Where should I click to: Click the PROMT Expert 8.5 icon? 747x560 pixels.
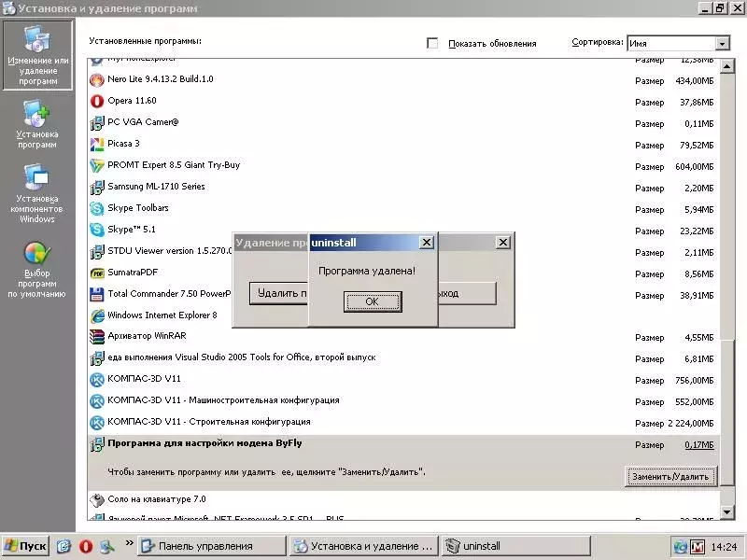point(97,166)
